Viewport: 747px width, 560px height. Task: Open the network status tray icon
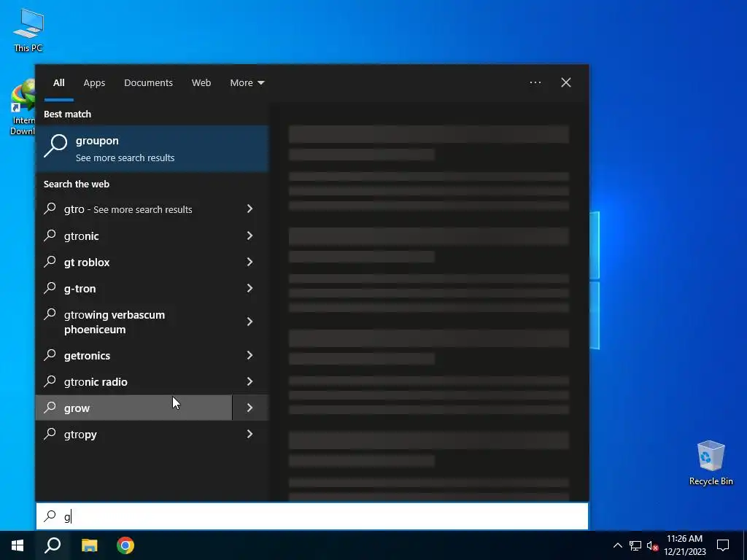[635, 545]
